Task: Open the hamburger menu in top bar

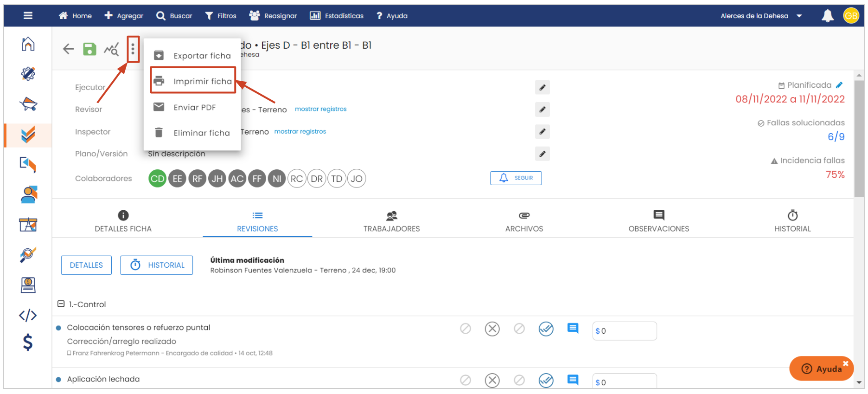Action: 28,16
